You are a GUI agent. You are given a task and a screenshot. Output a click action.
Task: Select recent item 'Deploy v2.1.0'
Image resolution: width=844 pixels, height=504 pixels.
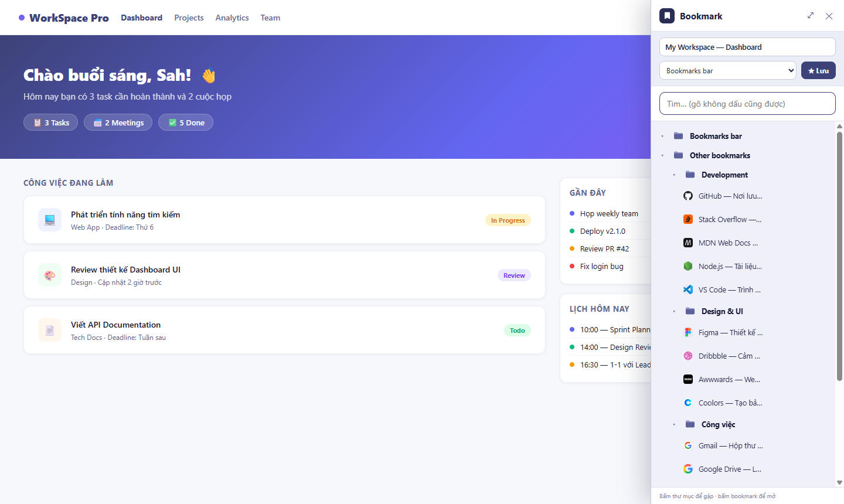point(609,231)
